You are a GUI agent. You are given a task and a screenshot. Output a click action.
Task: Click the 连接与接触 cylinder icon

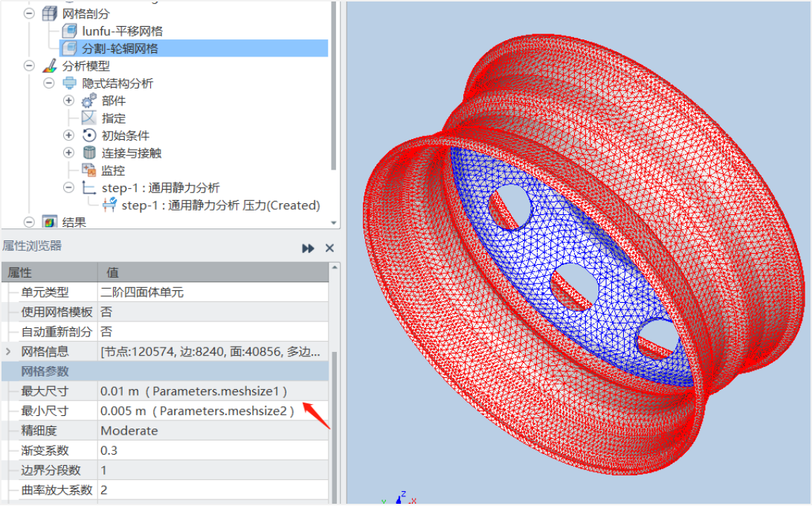coord(89,153)
